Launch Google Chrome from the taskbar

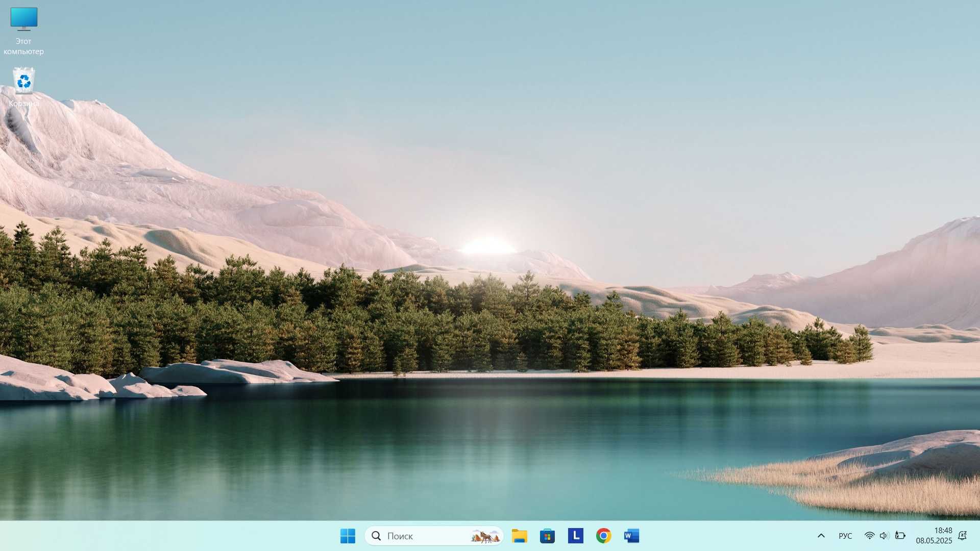tap(603, 536)
